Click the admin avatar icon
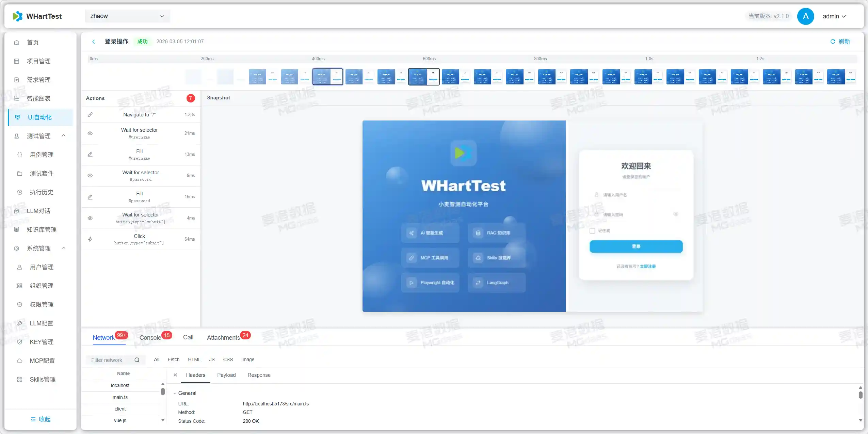868x434 pixels. tap(805, 16)
